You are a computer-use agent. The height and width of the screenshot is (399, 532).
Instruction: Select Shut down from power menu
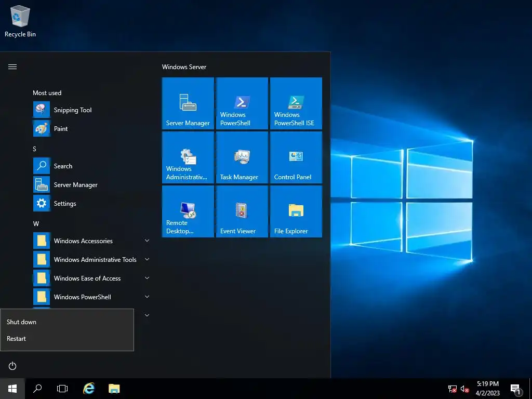tap(67, 322)
